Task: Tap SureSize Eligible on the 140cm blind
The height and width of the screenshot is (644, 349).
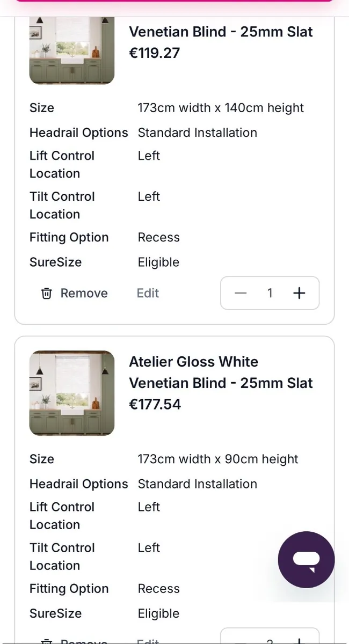Action: (158, 262)
